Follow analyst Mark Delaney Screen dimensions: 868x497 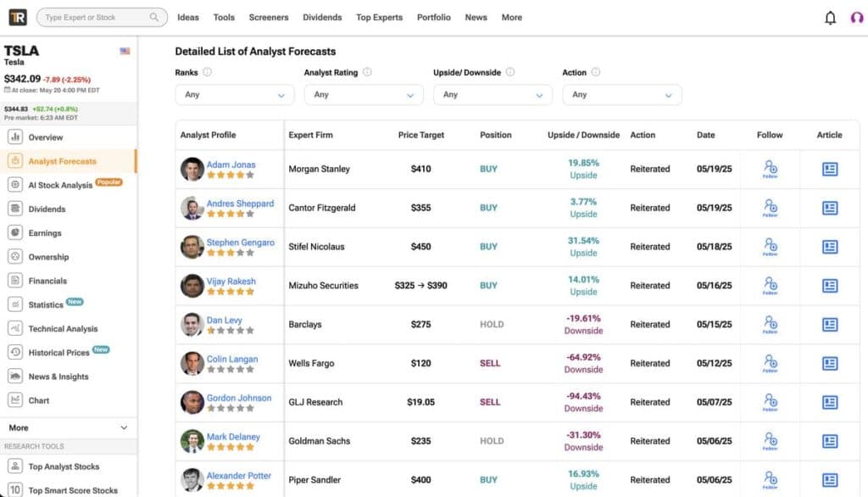pyautogui.click(x=770, y=441)
